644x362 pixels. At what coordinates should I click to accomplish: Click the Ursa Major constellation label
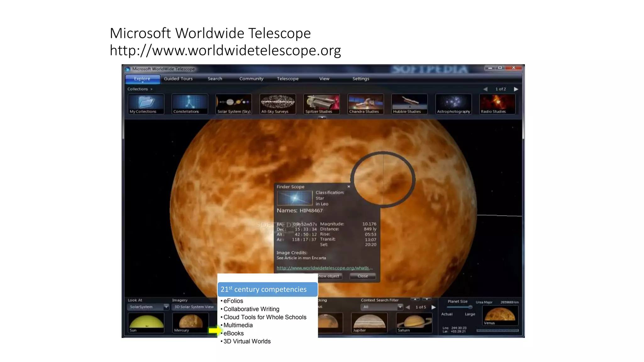484,302
